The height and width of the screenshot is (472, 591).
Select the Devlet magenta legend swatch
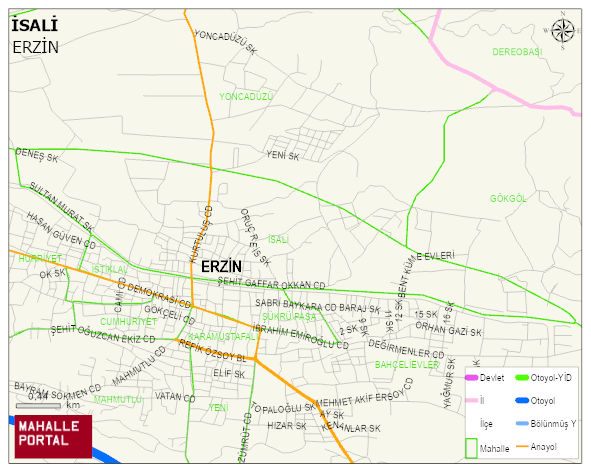(471, 378)
